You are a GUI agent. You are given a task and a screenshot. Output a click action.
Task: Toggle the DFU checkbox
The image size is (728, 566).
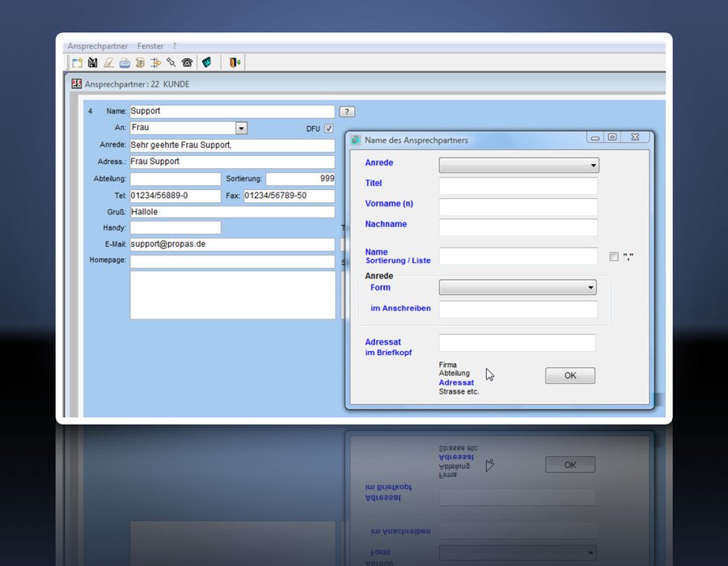pos(328,129)
